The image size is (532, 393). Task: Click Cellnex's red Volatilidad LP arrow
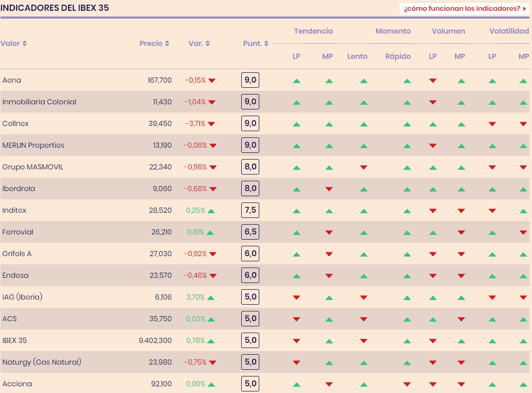492,124
